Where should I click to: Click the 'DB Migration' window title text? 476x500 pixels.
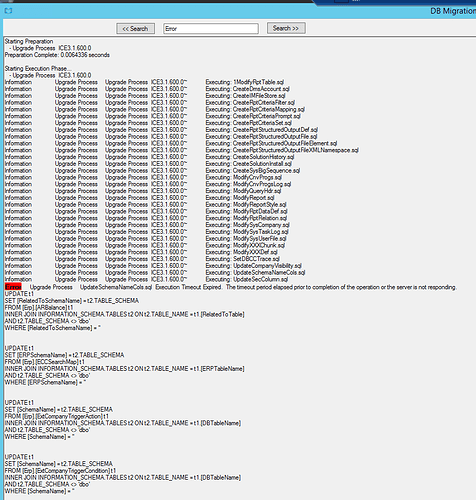453,11
